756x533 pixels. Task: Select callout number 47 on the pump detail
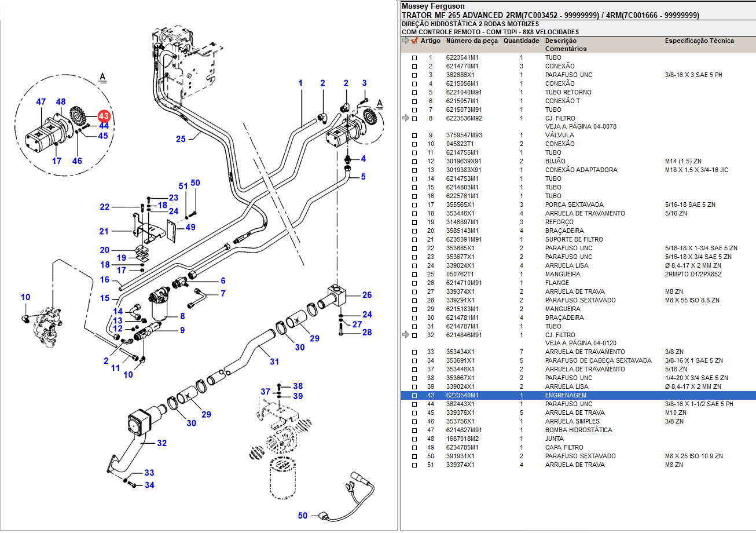pyautogui.click(x=41, y=102)
